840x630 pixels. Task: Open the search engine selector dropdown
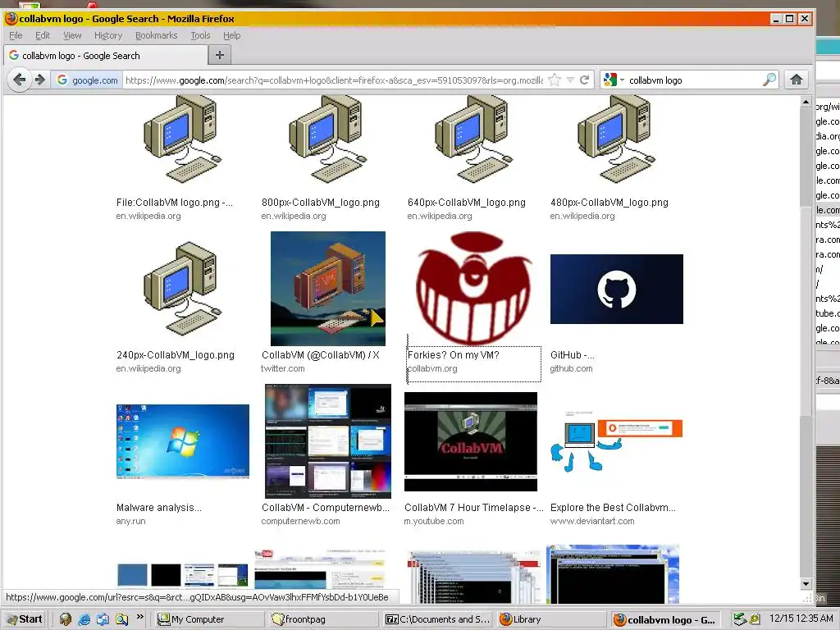click(x=614, y=80)
